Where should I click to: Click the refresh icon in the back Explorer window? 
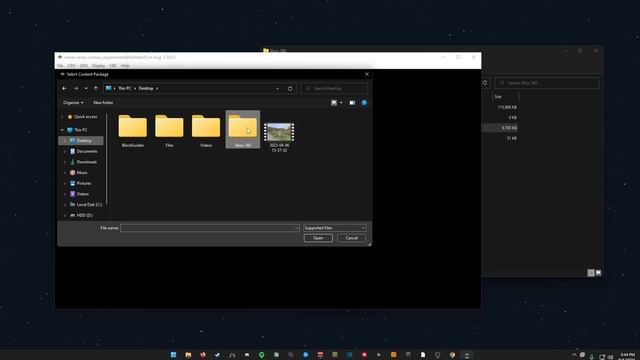[x=484, y=83]
